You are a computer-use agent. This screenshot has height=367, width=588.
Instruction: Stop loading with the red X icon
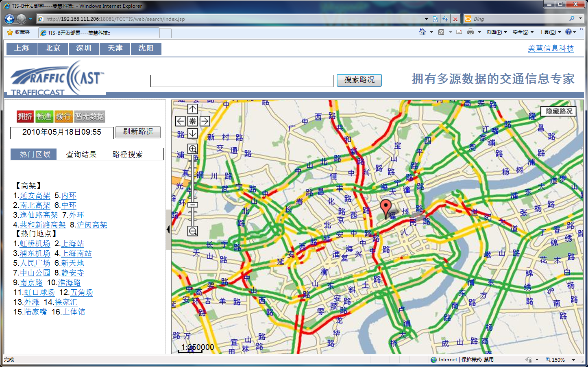[x=455, y=19]
